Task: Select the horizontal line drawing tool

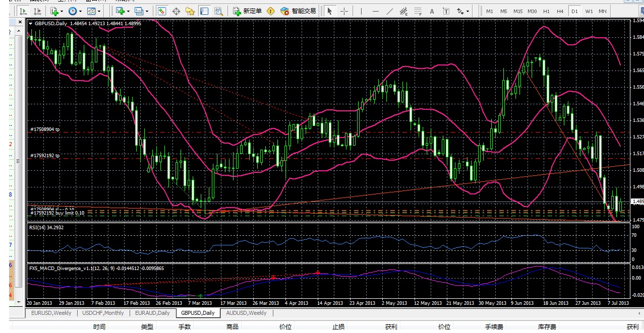Action: [376, 11]
